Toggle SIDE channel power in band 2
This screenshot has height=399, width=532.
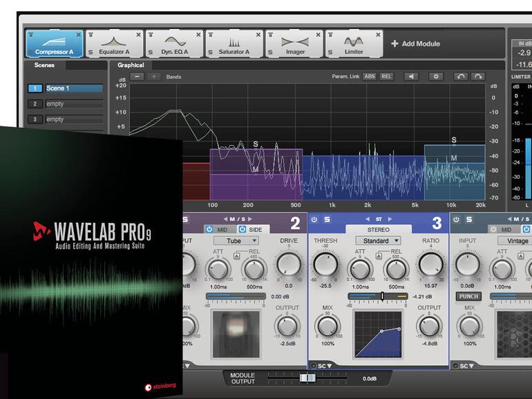(243, 229)
